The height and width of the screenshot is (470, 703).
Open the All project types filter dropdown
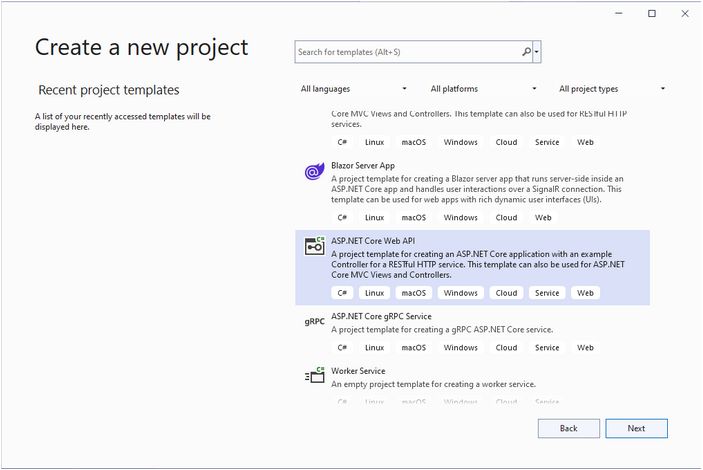(x=612, y=89)
